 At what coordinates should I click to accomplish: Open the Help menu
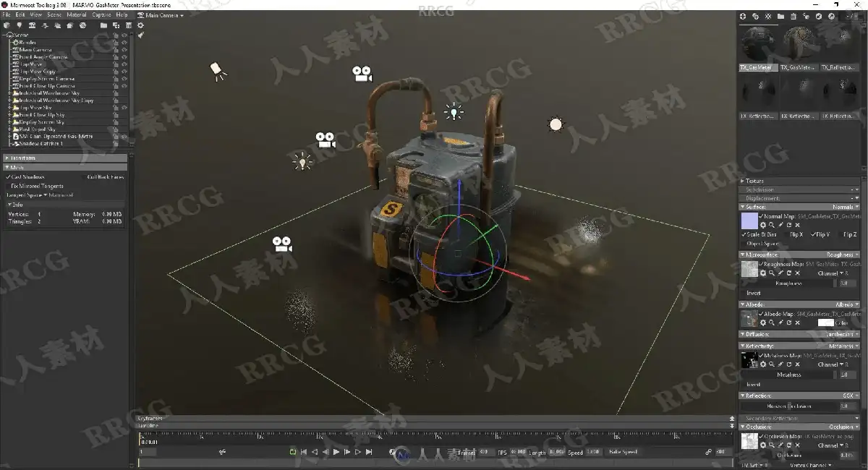coord(122,14)
